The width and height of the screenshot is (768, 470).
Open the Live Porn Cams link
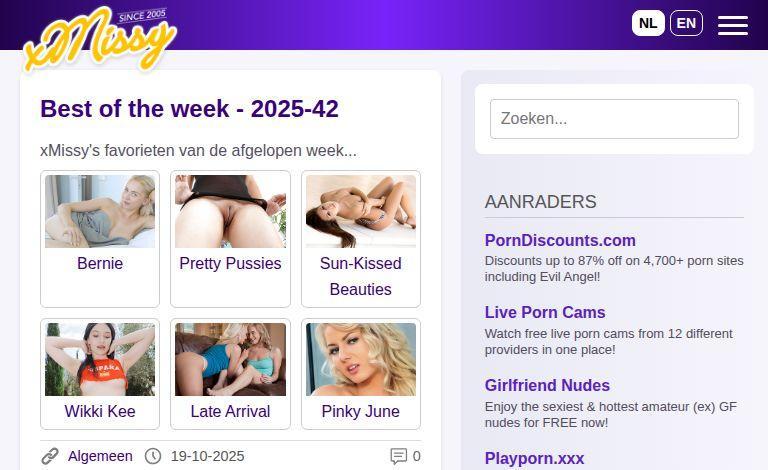coord(545,312)
